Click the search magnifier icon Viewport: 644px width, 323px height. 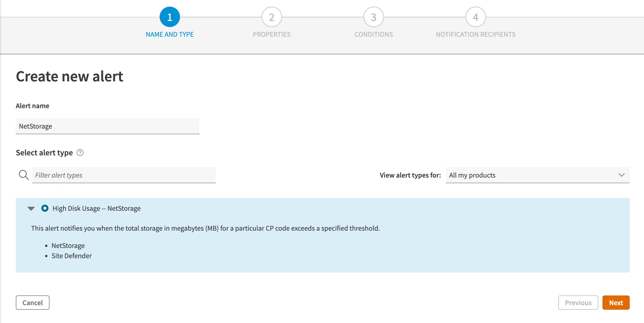pyautogui.click(x=24, y=175)
